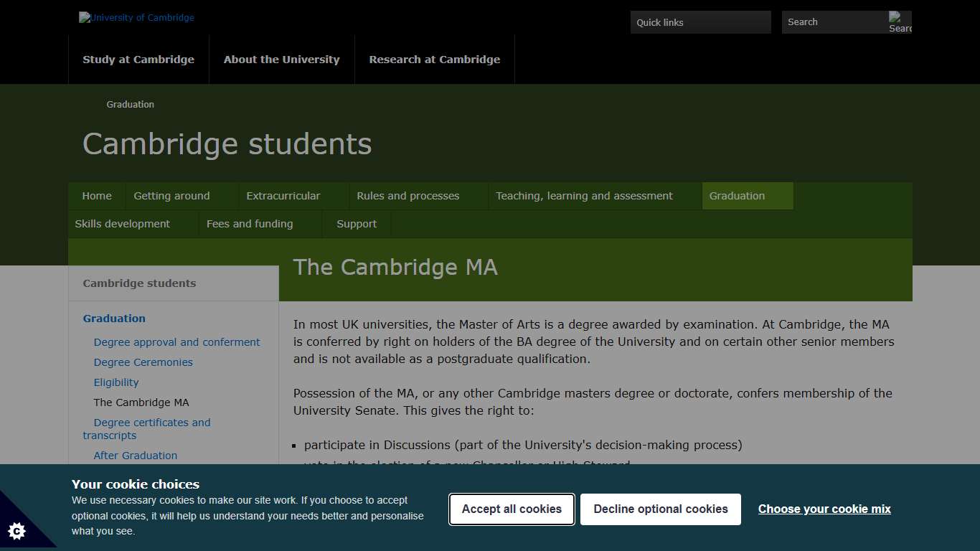Switch to the Home tab
This screenshot has width=980, height=551.
pos(96,195)
